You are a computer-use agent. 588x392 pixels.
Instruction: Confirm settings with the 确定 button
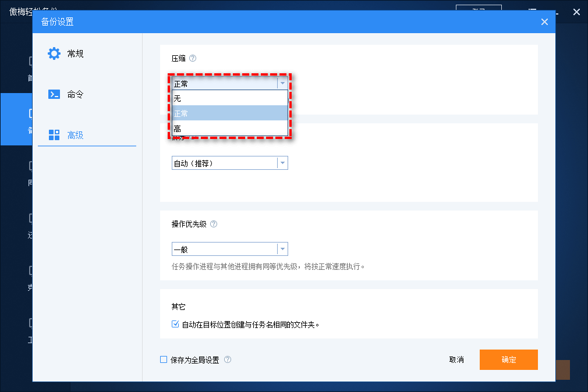[x=508, y=360]
